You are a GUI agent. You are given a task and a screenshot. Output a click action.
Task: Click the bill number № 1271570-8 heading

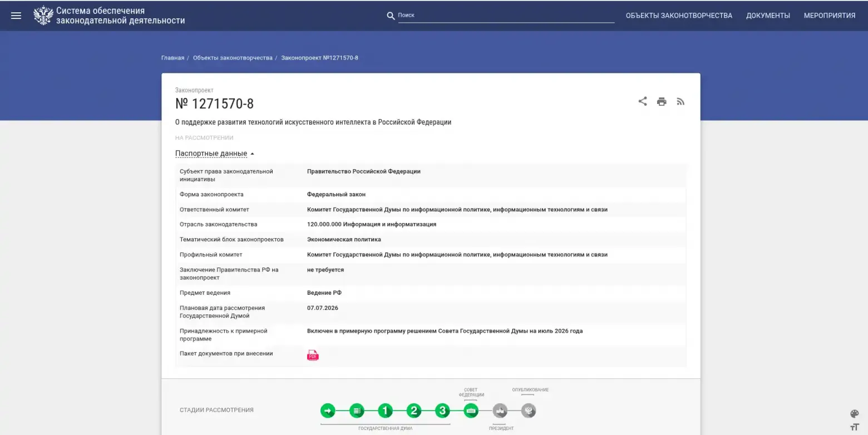click(214, 103)
